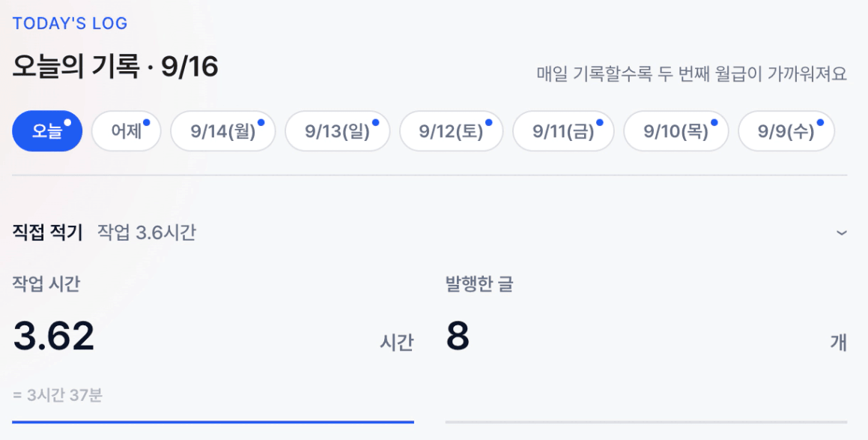
Task: Click the 개 unit label
Action: pyautogui.click(x=839, y=343)
